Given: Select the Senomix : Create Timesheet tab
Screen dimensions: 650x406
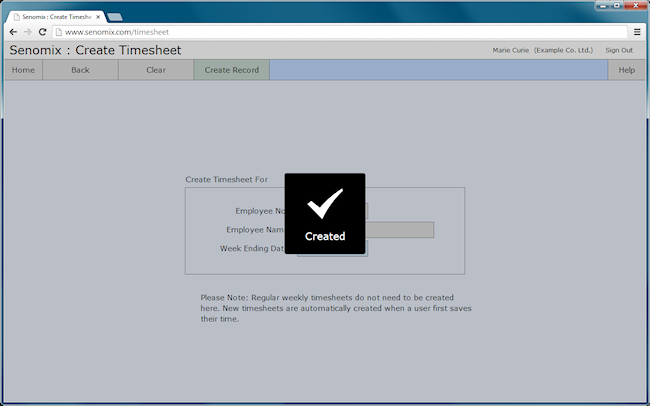Looking at the screenshot, I should 56,17.
